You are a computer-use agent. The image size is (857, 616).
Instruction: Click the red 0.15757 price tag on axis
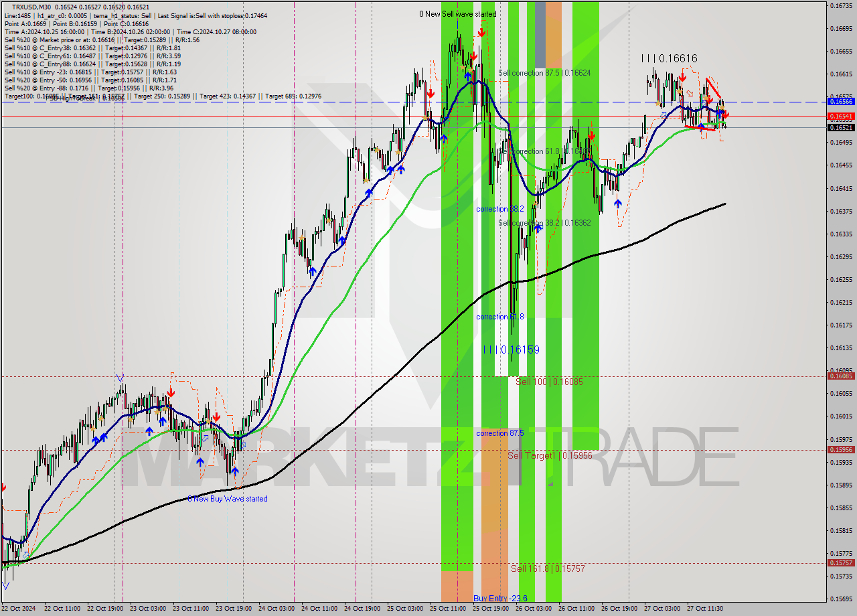coord(841,563)
